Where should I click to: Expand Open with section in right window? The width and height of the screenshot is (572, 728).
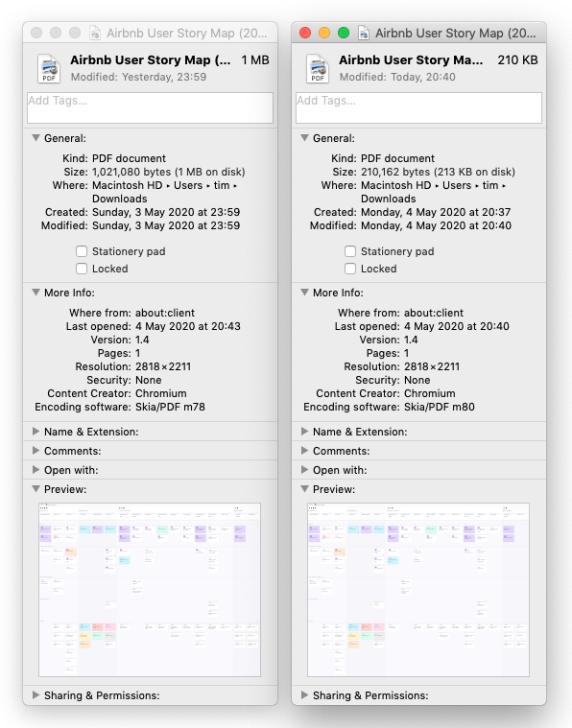tap(304, 470)
